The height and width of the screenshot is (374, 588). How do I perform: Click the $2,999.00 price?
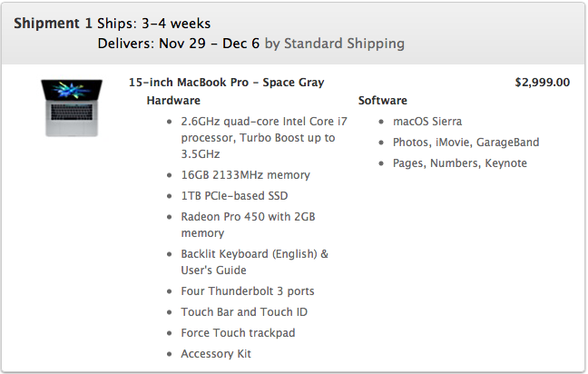coord(542,83)
